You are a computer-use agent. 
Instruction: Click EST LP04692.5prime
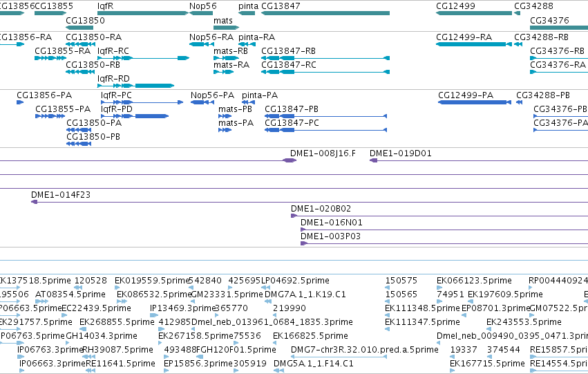tap(295, 281)
